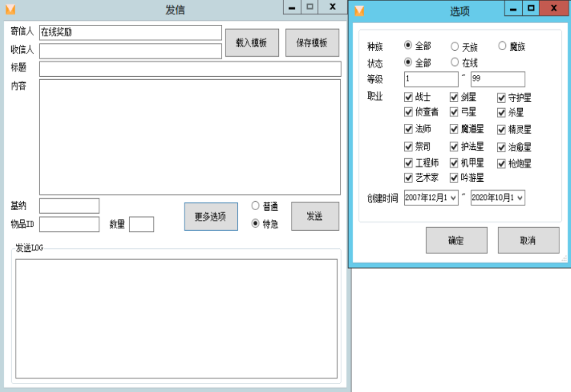
Task: Choose 在线 status radio option
Action: point(455,62)
